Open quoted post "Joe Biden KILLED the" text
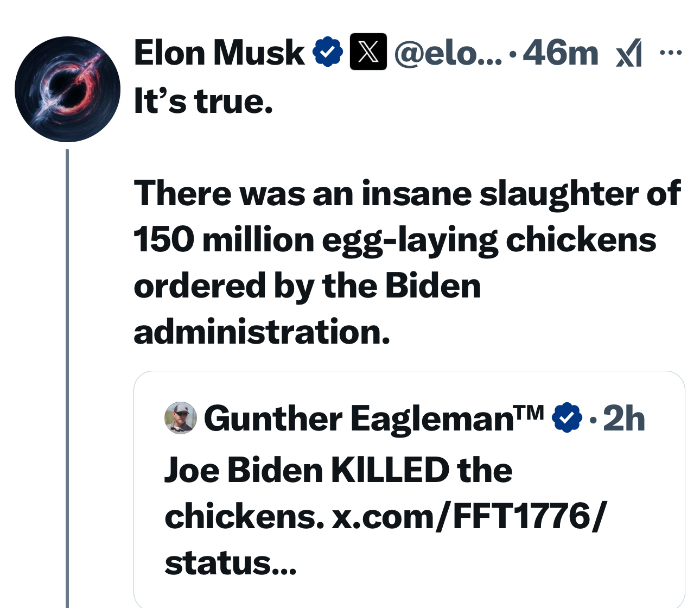Screen dimensions: 700x608 pyautogui.click(x=339, y=470)
